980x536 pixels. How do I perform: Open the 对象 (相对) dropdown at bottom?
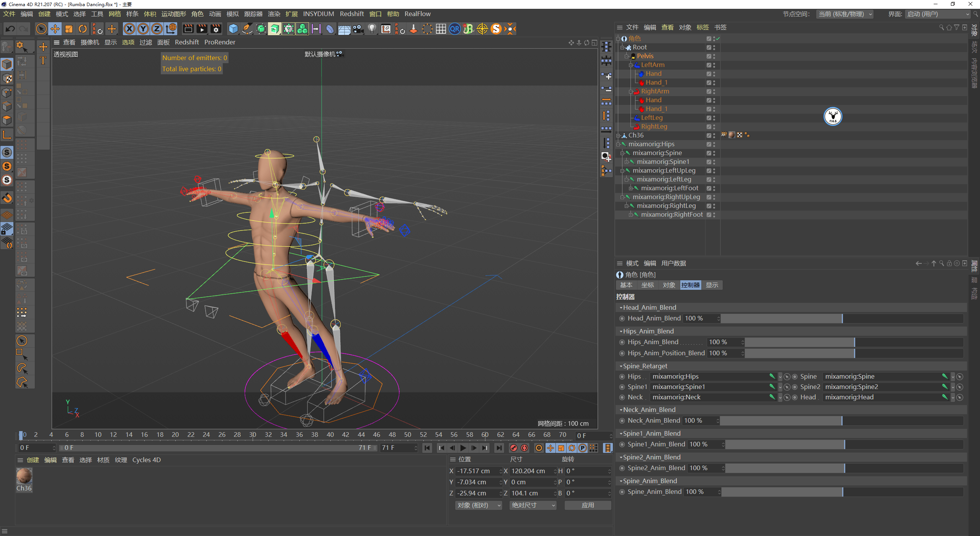[x=478, y=505]
